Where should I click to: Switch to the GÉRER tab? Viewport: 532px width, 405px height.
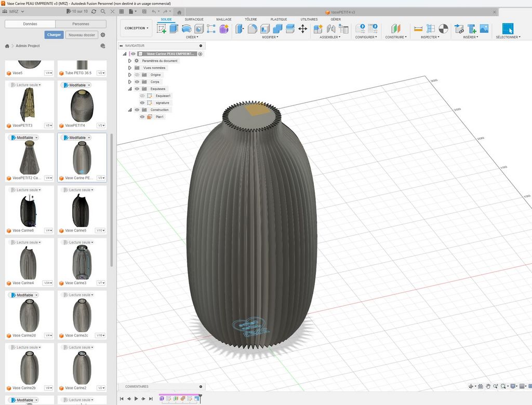(336, 19)
